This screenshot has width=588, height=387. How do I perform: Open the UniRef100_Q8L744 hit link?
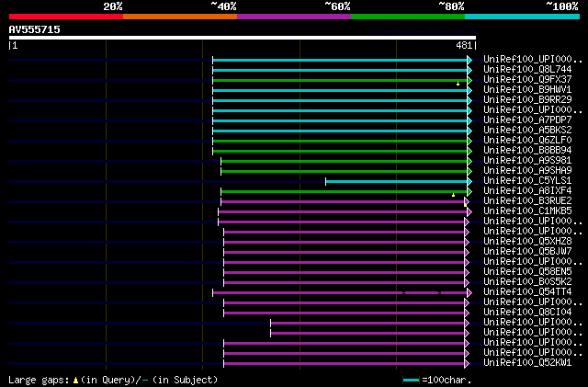[527, 70]
